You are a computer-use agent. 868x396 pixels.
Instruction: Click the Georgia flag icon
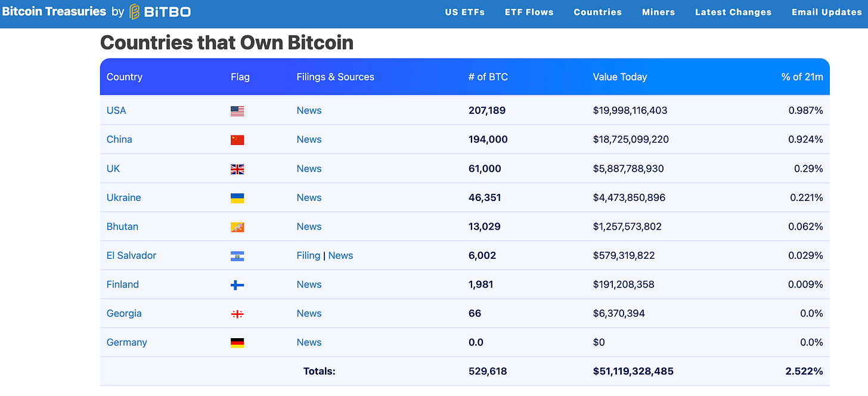[x=237, y=314]
